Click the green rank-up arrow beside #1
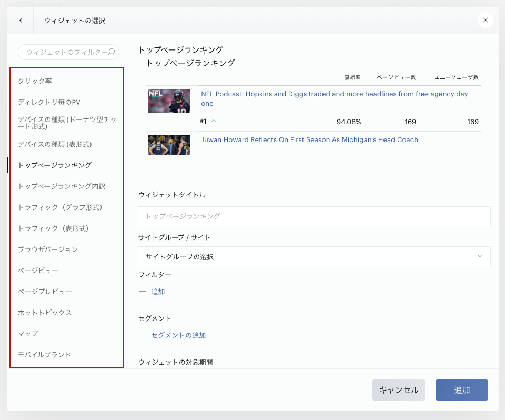 [x=214, y=121]
